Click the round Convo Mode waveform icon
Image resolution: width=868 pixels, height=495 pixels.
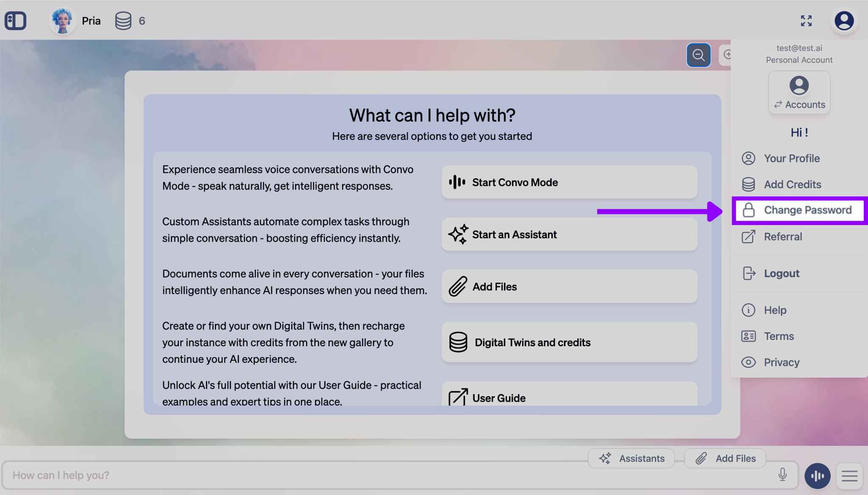817,476
